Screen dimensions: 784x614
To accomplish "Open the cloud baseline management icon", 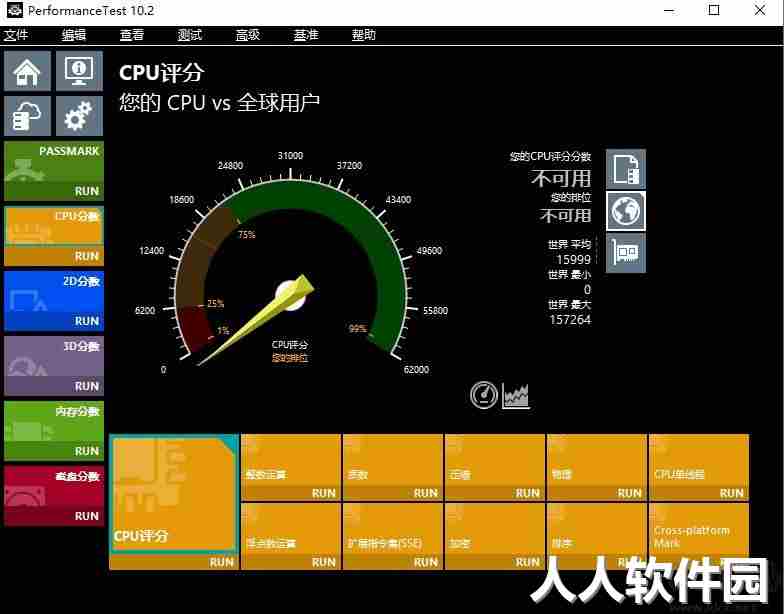I will tap(28, 116).
